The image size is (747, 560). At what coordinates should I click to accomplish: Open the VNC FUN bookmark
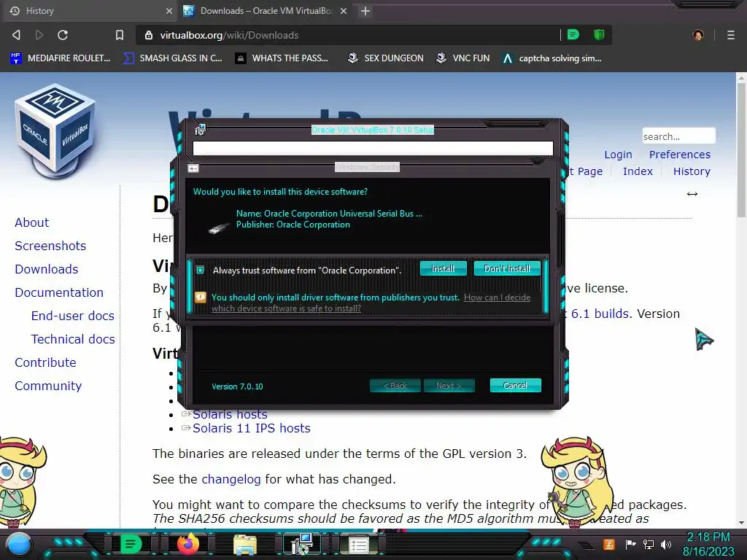[463, 58]
